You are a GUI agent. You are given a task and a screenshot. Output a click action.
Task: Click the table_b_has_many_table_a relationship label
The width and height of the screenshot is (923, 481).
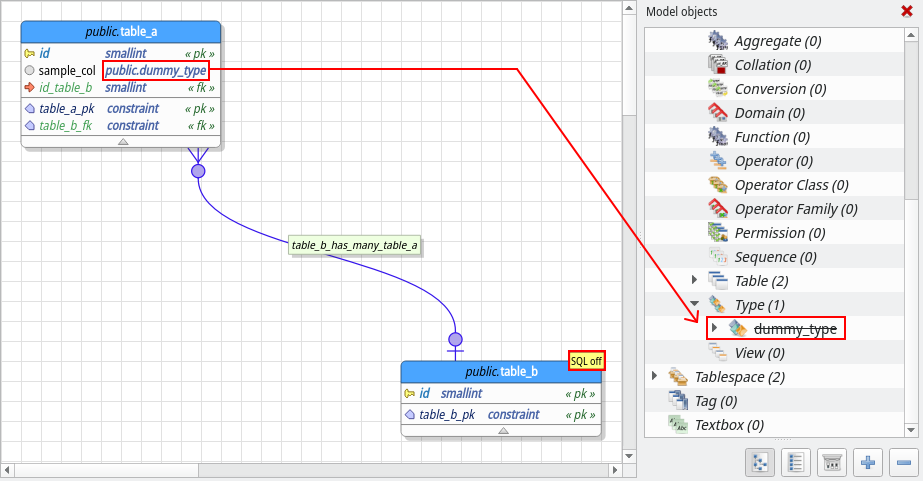click(354, 245)
